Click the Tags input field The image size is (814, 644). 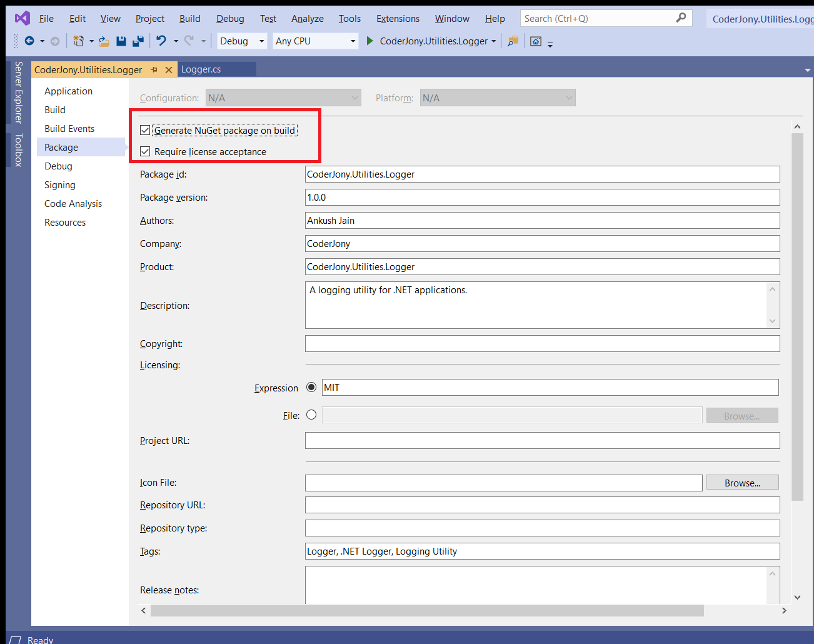(542, 551)
